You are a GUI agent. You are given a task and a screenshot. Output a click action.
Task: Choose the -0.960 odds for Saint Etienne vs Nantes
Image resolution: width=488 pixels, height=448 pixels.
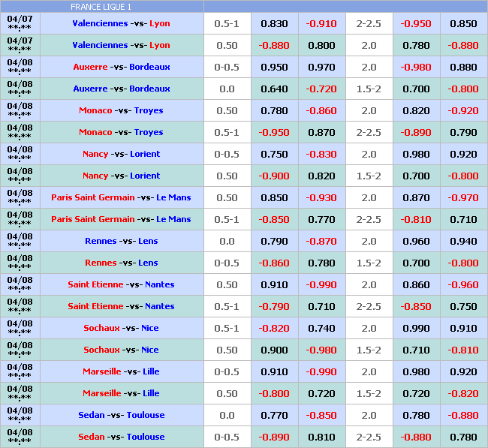click(463, 284)
